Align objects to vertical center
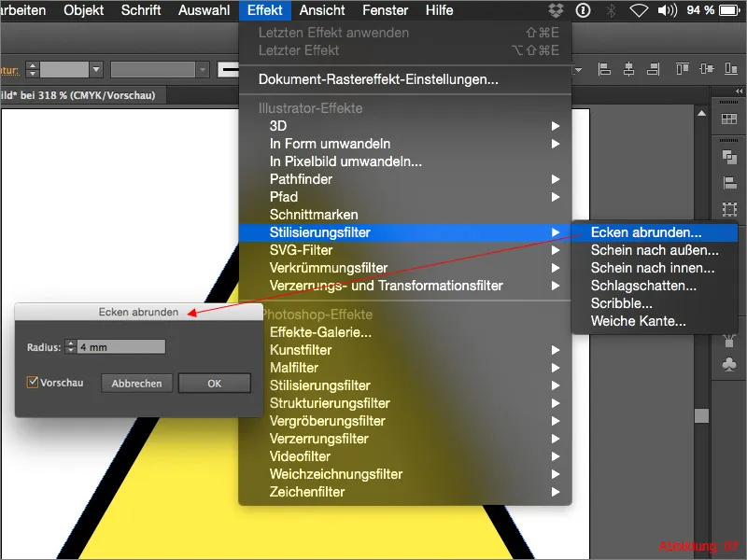This screenshot has width=747, height=560. point(707,69)
